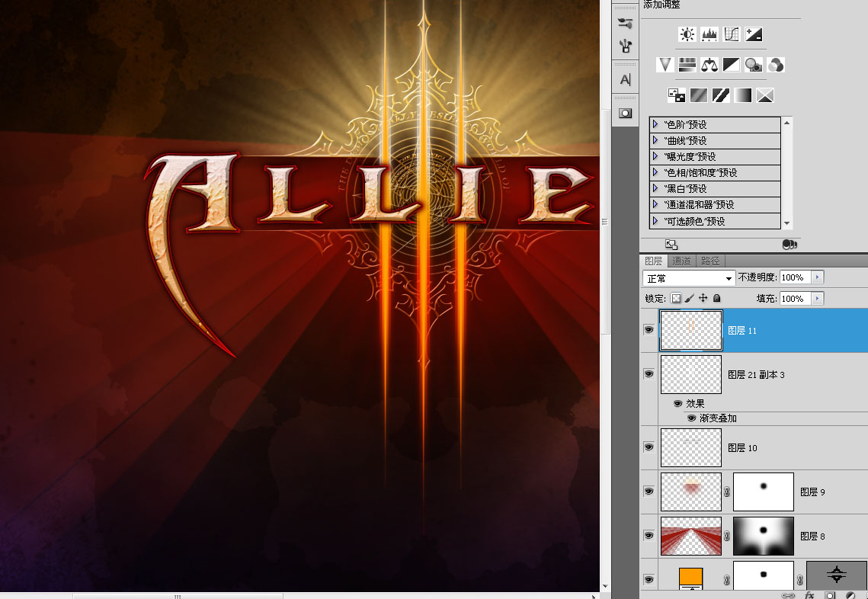Expand the "可选颜色"预设 list
Viewport: 868px width, 599px height.
coord(655,221)
